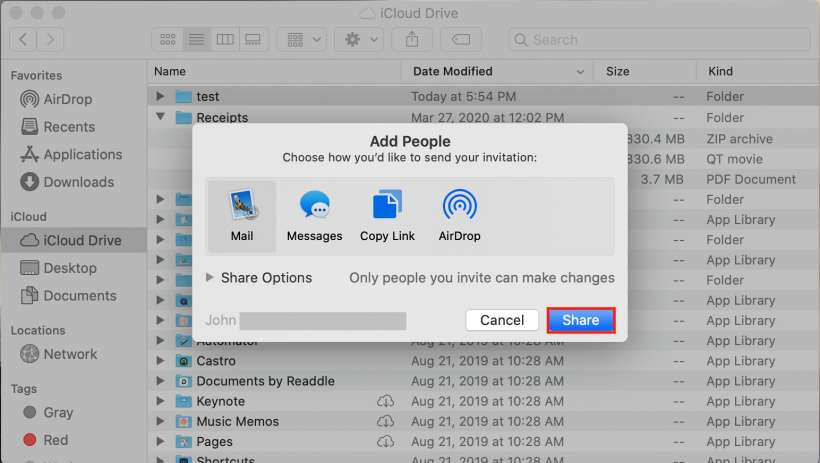Select the Receipts folder row
Screen dimensions: 820x463
tap(484, 117)
